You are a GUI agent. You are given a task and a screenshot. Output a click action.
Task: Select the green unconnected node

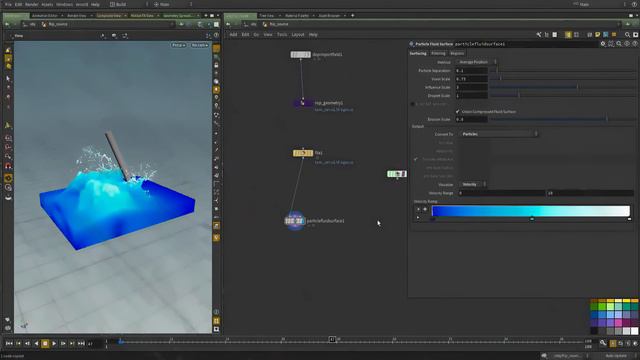397,174
